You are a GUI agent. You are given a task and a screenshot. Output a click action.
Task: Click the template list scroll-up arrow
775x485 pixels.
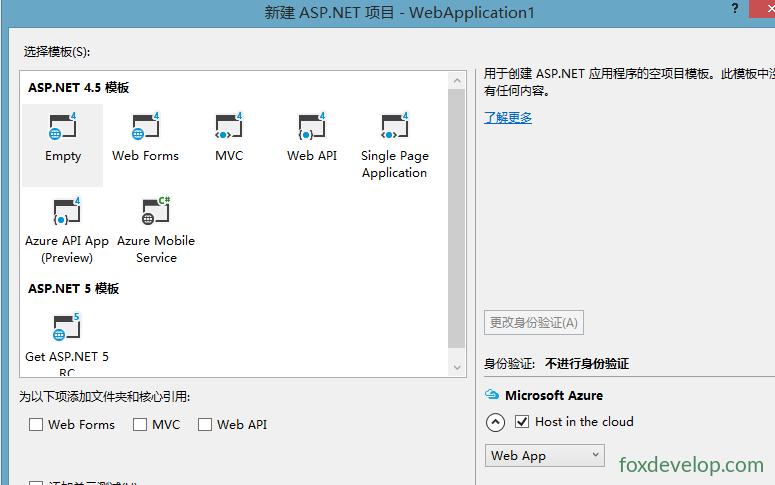pos(457,81)
